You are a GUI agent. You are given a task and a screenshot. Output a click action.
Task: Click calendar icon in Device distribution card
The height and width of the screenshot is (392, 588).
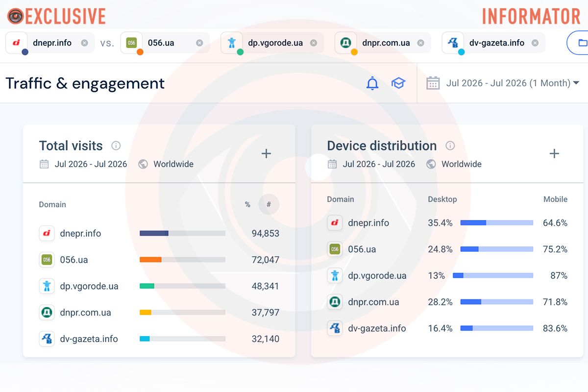332,164
